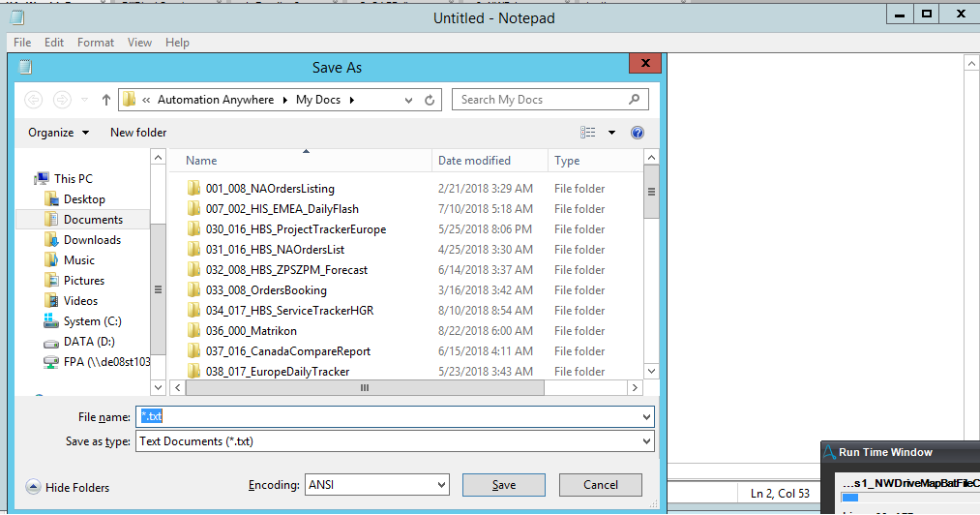Select This PC in navigation pane
Image resolution: width=980 pixels, height=515 pixels.
pos(64,179)
